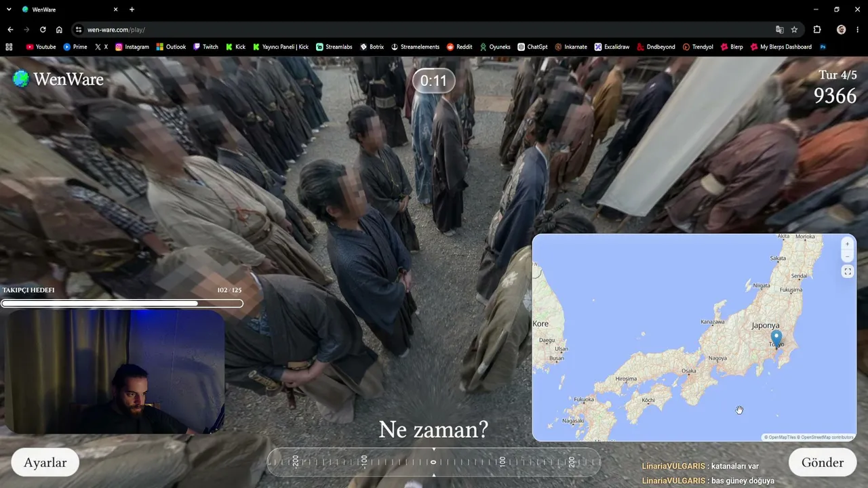
Task: Open the standalone Kick bookmark
Action: (x=235, y=47)
